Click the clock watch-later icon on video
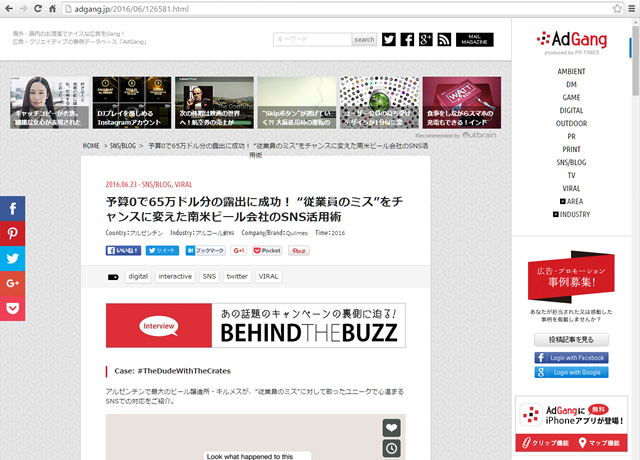 [392, 448]
